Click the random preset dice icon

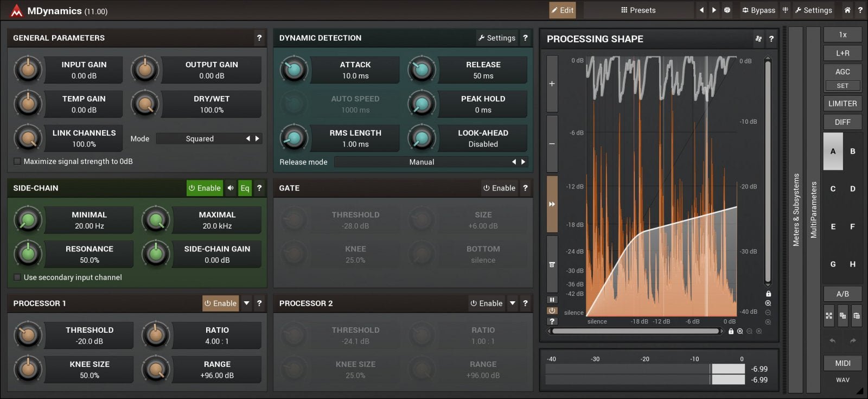click(727, 10)
